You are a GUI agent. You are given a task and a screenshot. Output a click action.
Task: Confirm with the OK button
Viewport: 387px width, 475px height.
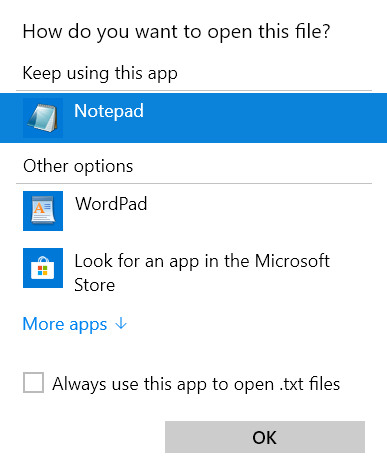click(265, 437)
